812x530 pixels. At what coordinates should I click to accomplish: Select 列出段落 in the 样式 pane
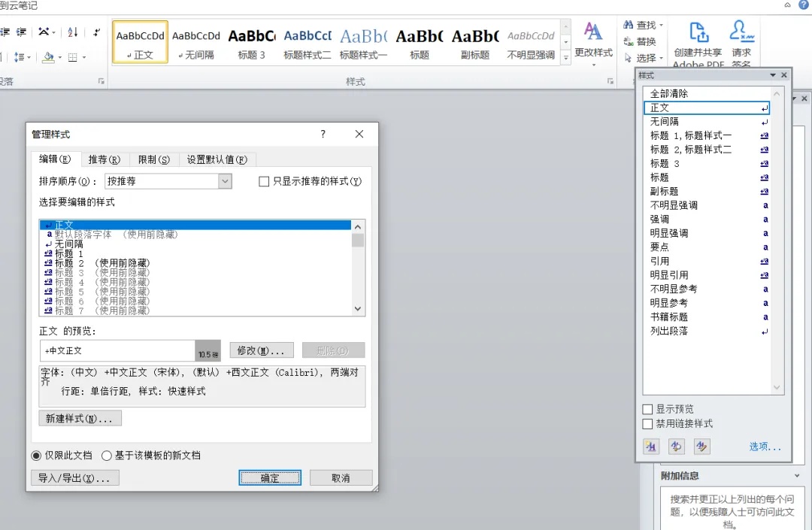click(706, 331)
